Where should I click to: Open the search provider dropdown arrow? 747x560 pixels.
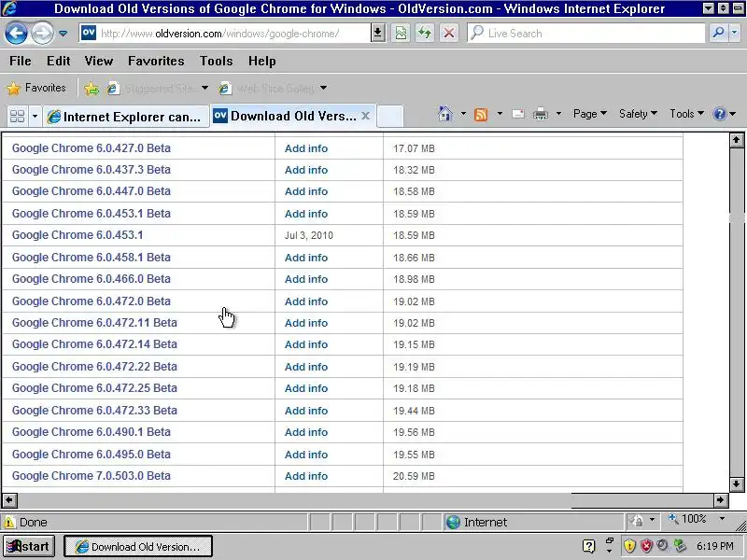coord(734,33)
